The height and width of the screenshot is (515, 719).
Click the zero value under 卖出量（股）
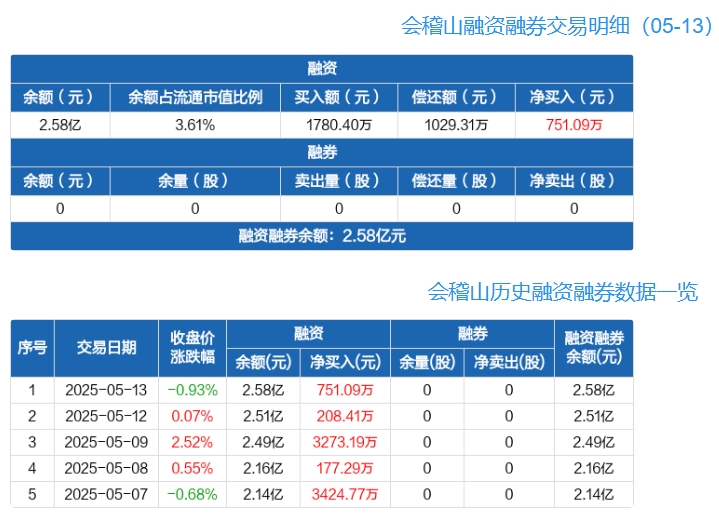[x=339, y=209]
